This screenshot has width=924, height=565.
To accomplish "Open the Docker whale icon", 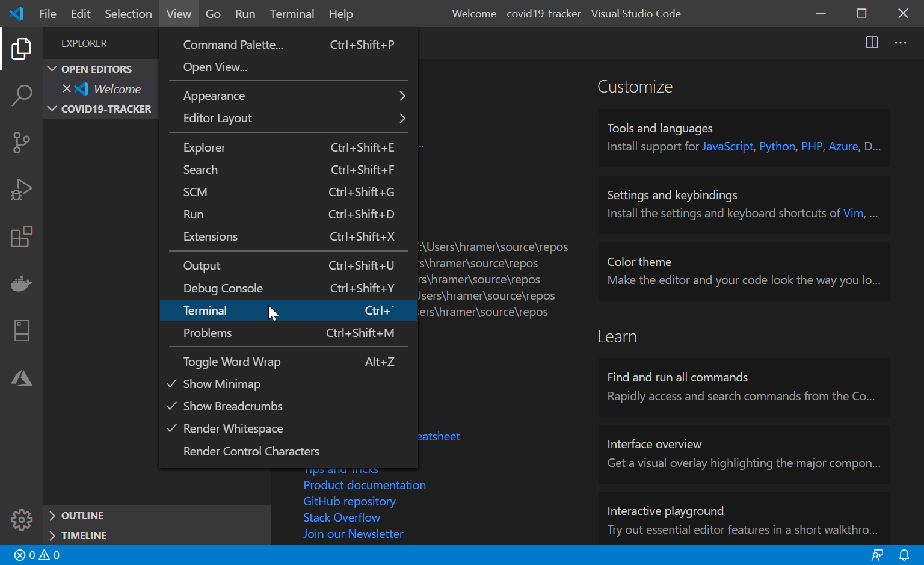I will pyautogui.click(x=21, y=283).
